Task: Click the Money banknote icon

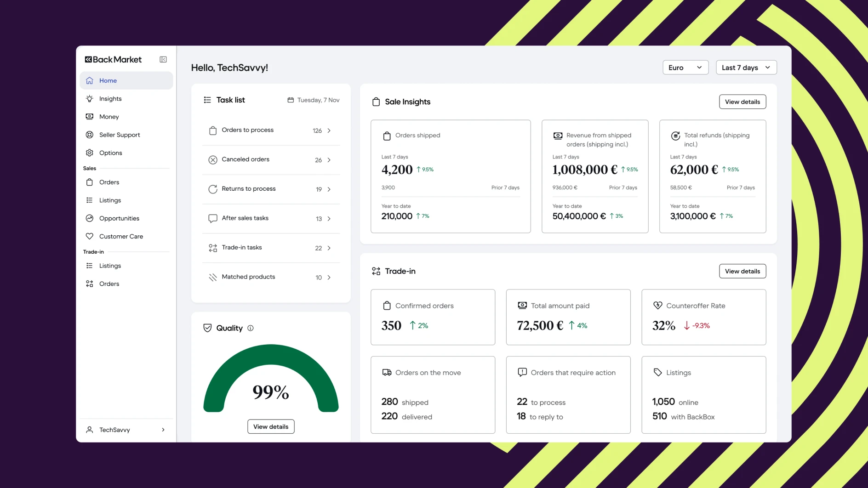Action: (x=90, y=117)
